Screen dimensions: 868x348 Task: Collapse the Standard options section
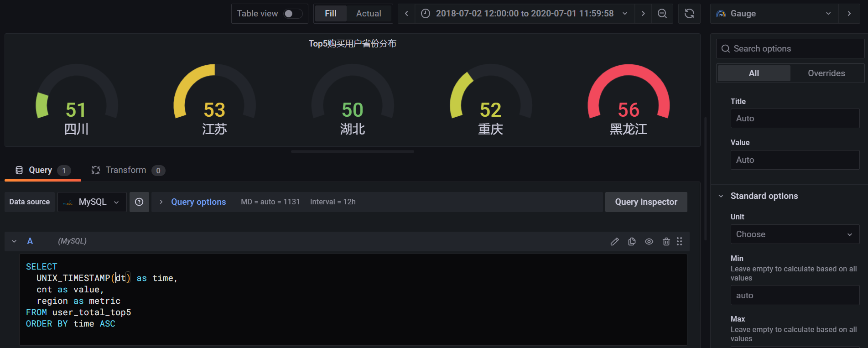pos(721,196)
